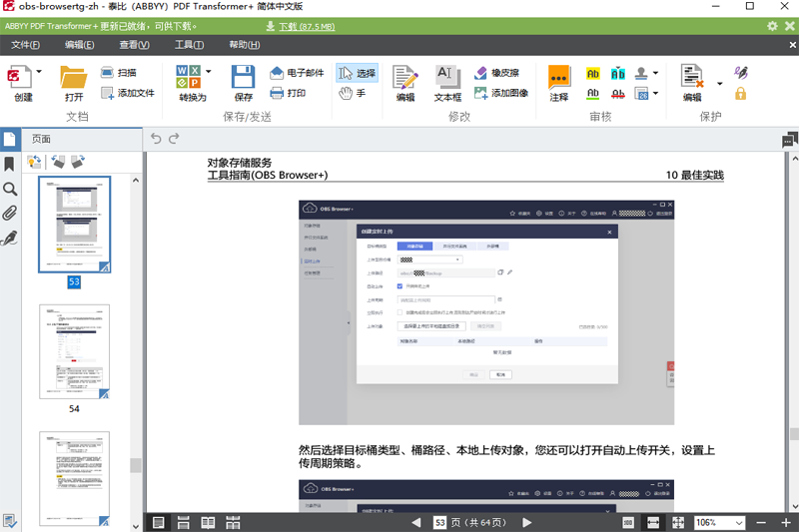Click the digital signature pen icon in the Protect (保护) group
Viewport: 799px width, 532px height.
coord(741,73)
